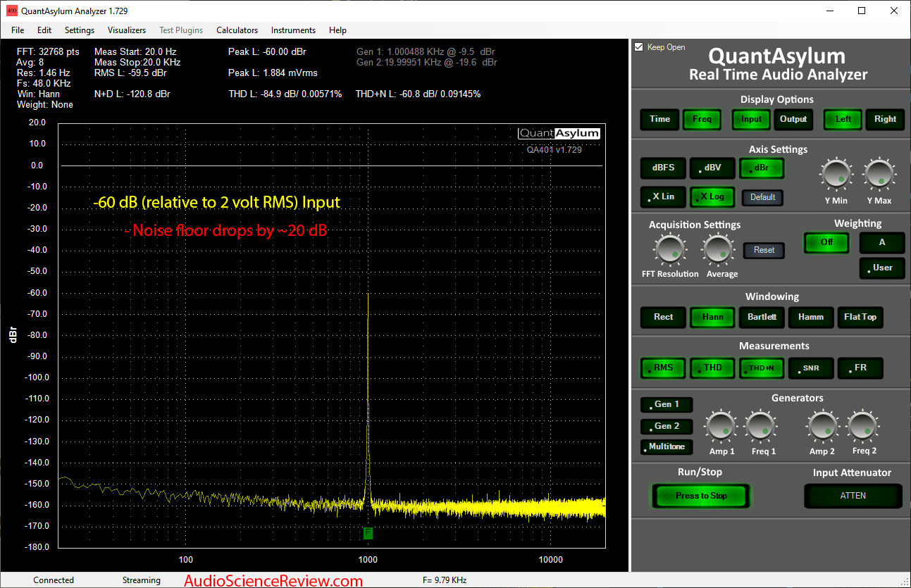The image size is (911, 588).
Task: Click the N+D L -120.8 dBr readout
Action: (x=132, y=94)
